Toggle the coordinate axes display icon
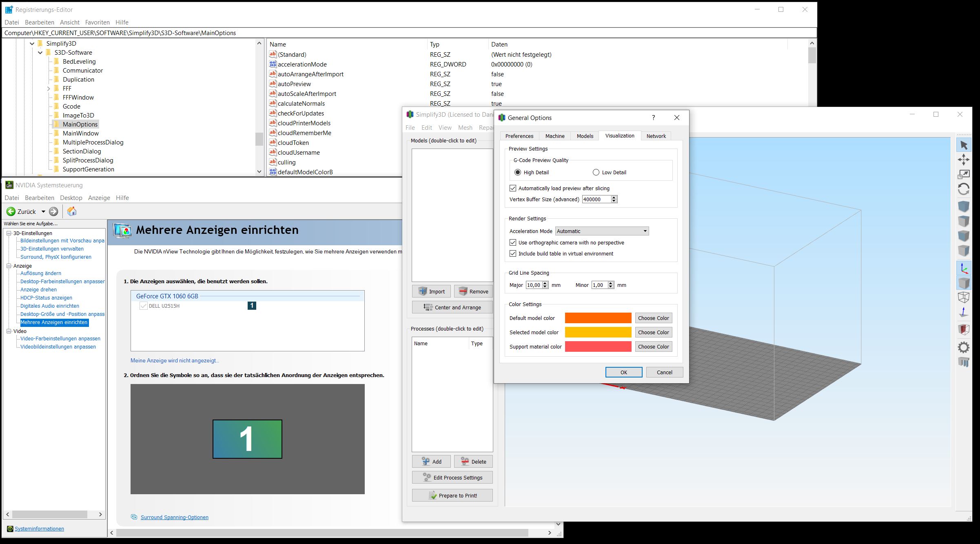This screenshot has width=980, height=544. click(964, 268)
